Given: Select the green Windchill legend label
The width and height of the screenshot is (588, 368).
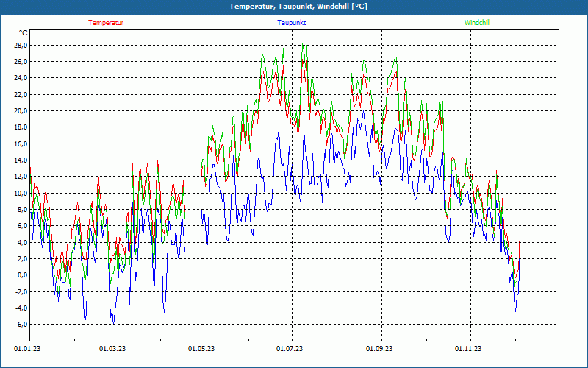Looking at the screenshot, I should pos(477,23).
